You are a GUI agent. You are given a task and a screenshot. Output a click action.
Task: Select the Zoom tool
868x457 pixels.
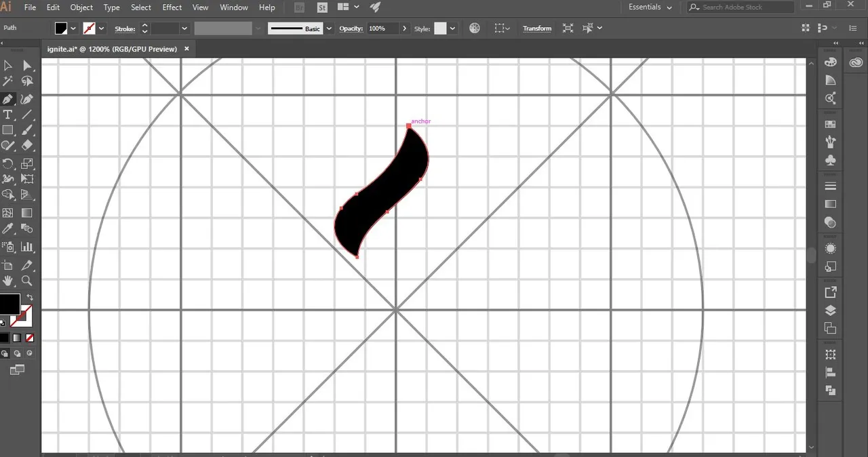point(27,281)
